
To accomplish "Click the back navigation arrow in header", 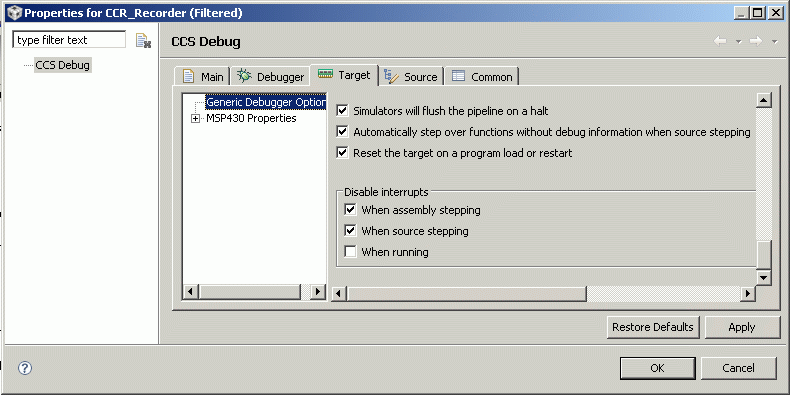I will [x=720, y=41].
